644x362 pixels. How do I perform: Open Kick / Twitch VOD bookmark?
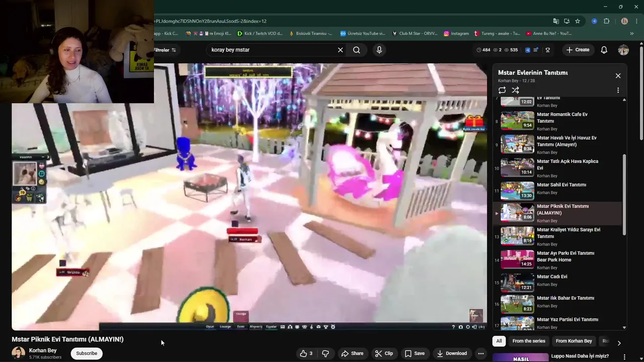pos(260,34)
